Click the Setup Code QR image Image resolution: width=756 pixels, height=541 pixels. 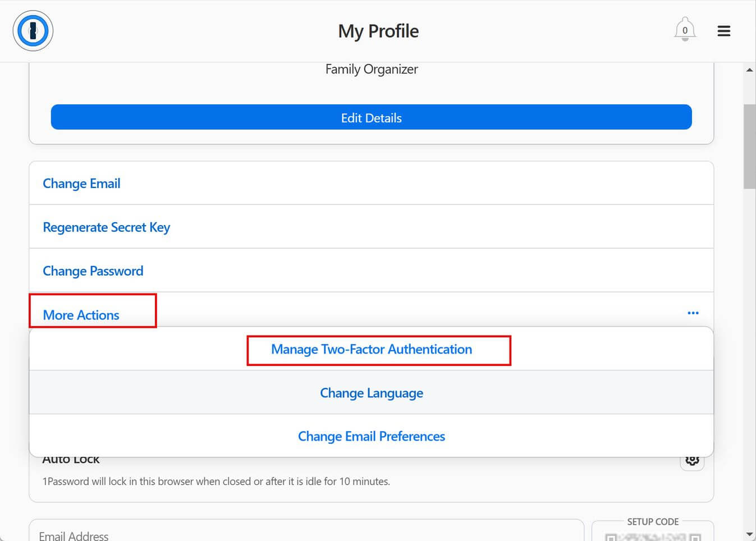pos(653,537)
